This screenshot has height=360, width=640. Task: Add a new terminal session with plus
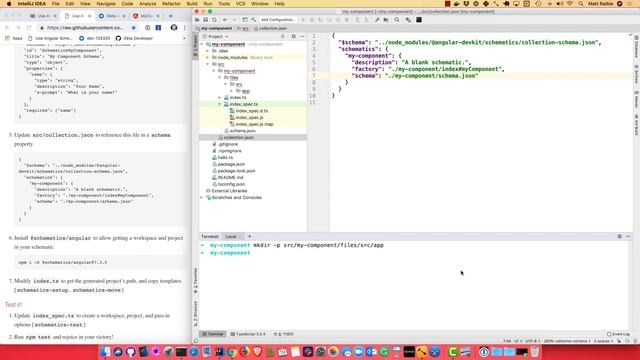coord(249,236)
